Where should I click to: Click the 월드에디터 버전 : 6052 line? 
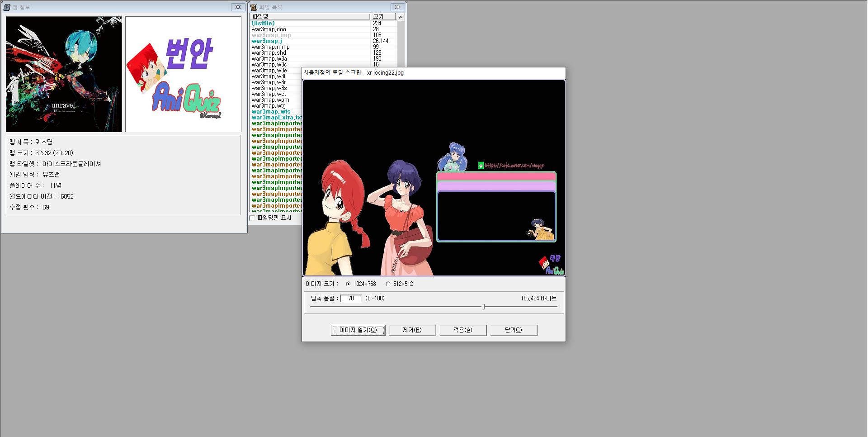pos(41,196)
